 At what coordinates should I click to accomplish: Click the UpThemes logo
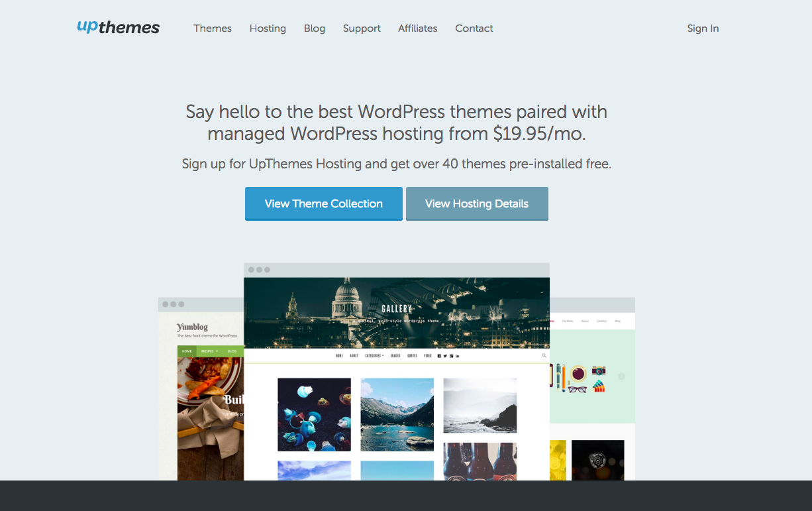(118, 27)
